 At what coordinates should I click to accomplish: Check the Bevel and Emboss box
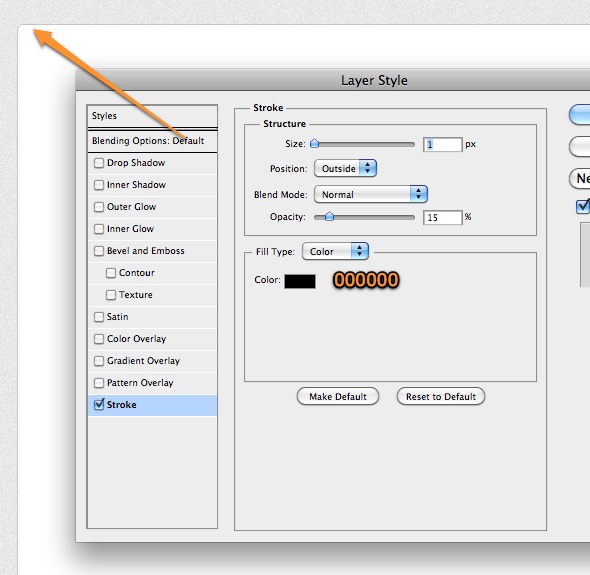click(x=99, y=251)
